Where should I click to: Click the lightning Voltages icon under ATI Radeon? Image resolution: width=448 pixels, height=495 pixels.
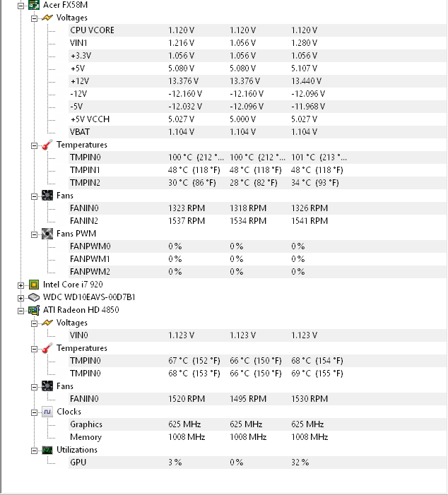pyautogui.click(x=47, y=323)
